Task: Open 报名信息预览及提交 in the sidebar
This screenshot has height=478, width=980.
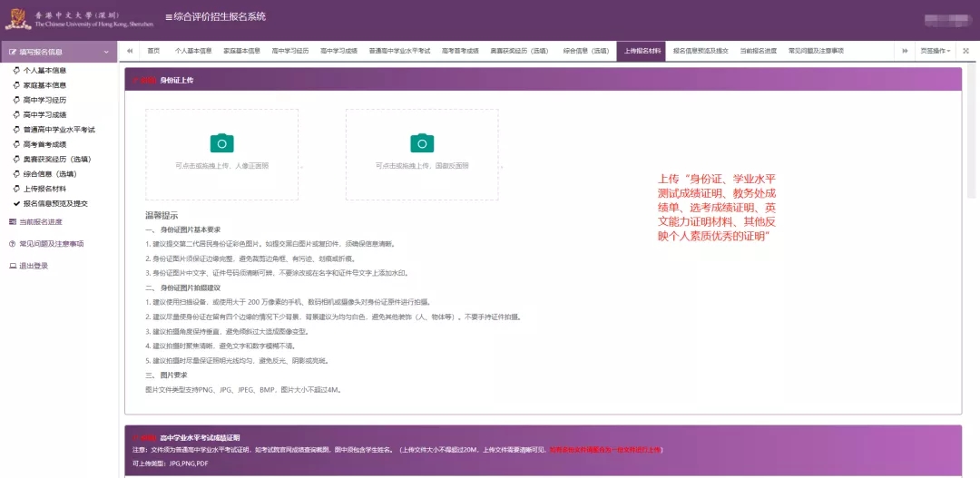Action: coord(54,204)
